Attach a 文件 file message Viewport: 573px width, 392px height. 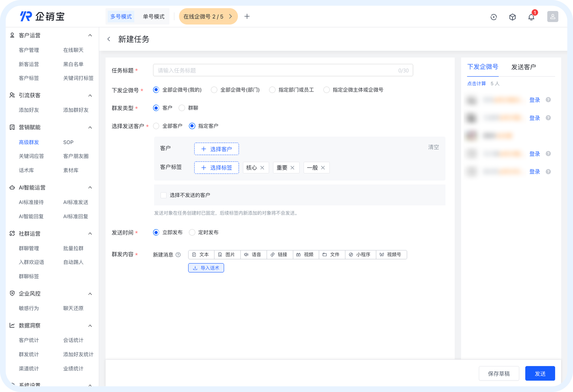point(332,255)
